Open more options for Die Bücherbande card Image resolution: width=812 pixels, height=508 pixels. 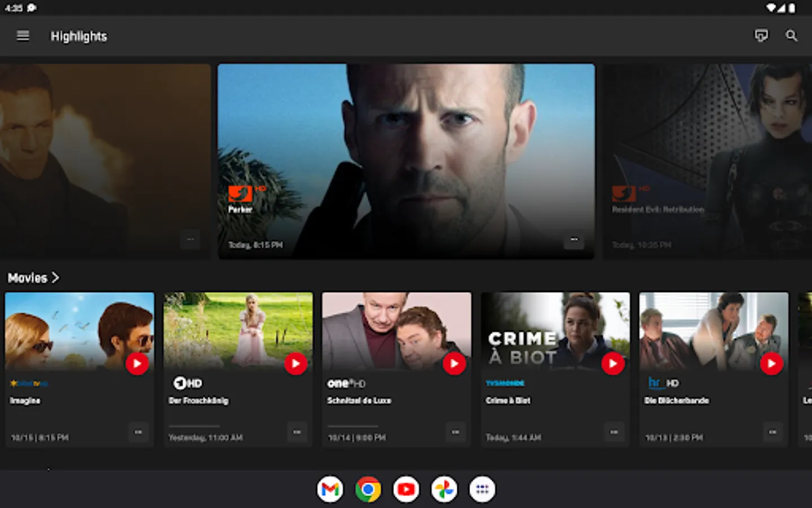click(773, 432)
